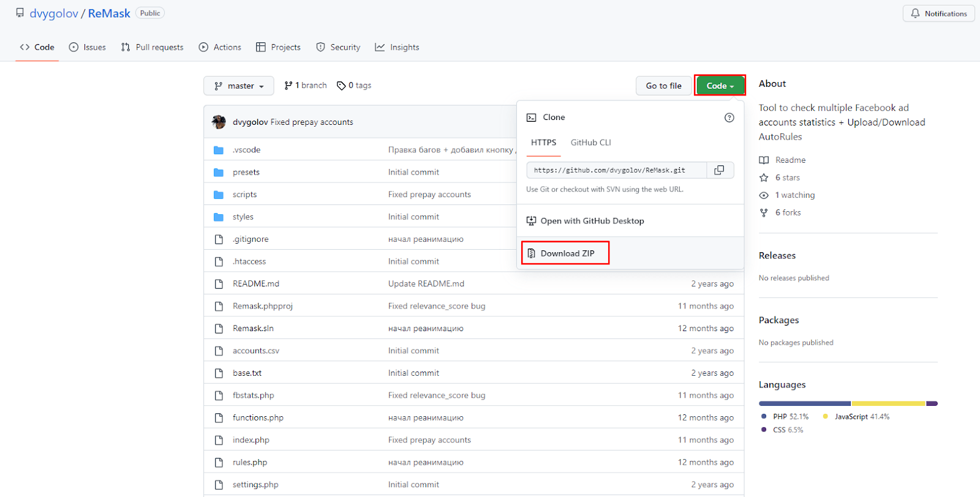Go to the Projects tab
Viewport: 980px width, 497px height.
(x=278, y=47)
